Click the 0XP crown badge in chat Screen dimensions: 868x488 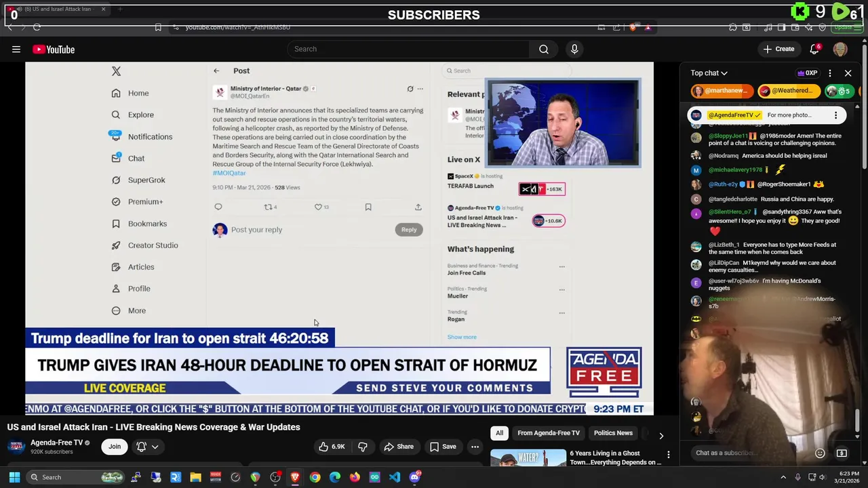pos(807,73)
